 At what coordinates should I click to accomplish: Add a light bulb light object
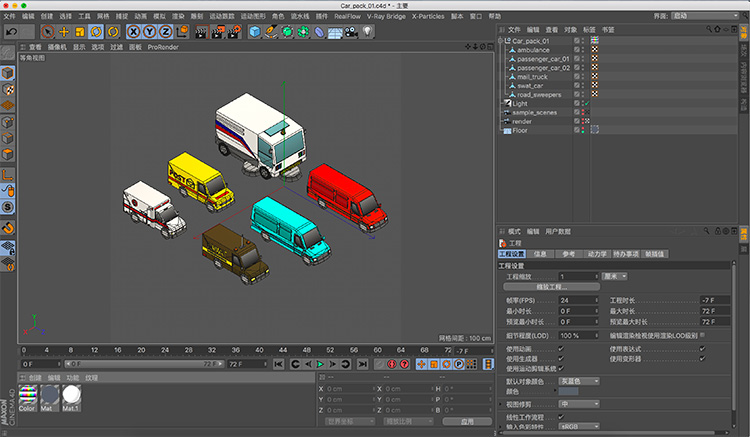(x=367, y=32)
